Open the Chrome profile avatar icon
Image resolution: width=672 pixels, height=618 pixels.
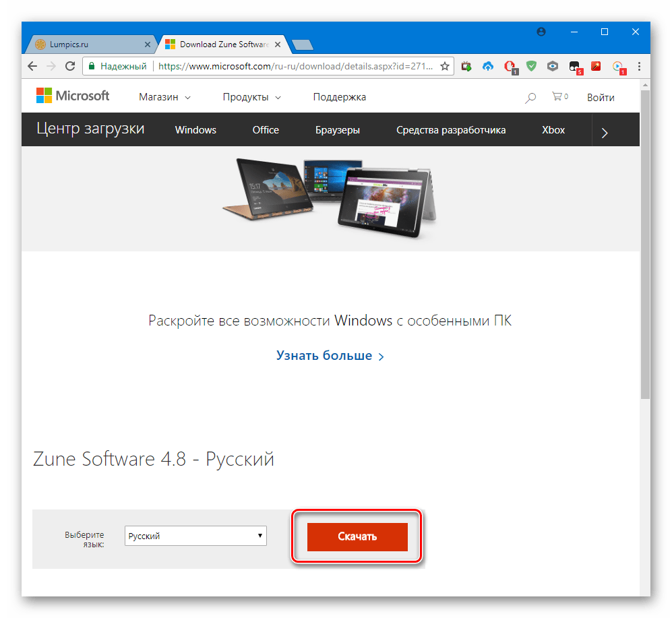click(x=541, y=32)
